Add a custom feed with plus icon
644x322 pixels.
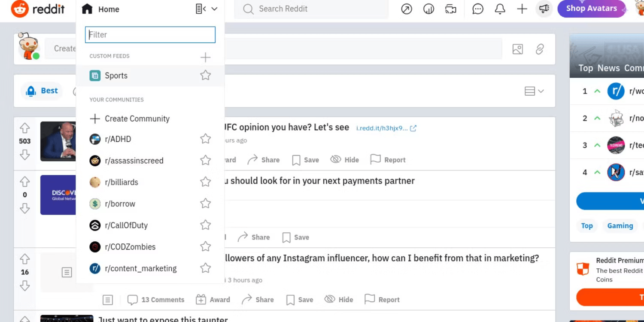[x=206, y=57]
